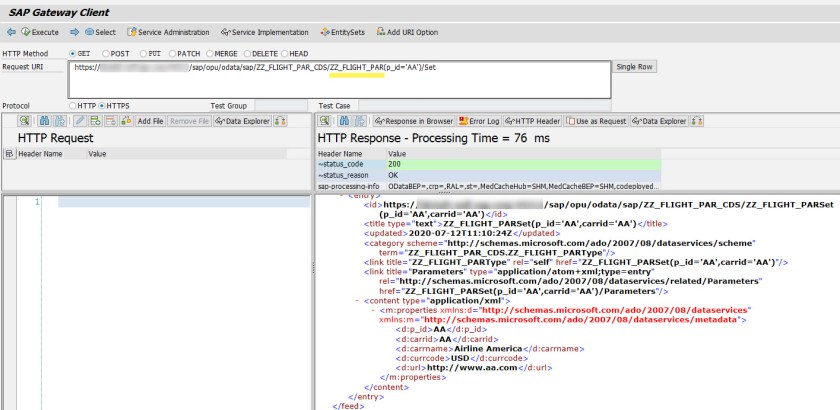Click the Test Case input field
This screenshot has height=410, width=840.
point(484,106)
